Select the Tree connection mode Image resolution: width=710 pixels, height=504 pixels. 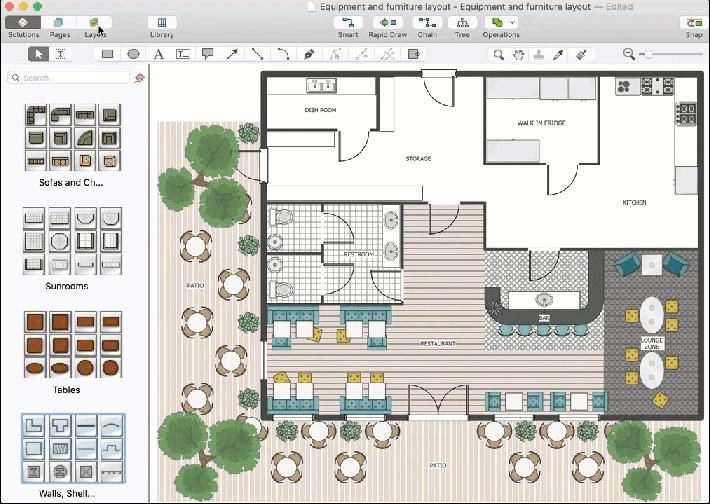coord(462,23)
